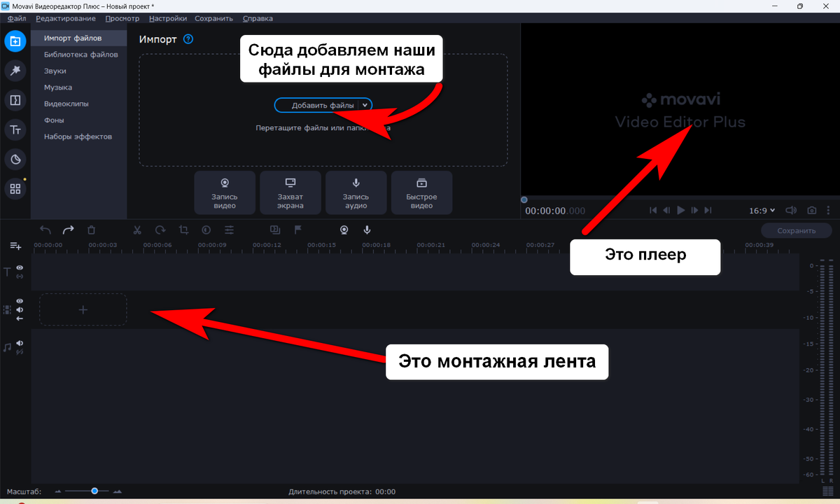Open the Stickers section pie-shaped icon
Image resolution: width=840 pixels, height=504 pixels.
15,159
